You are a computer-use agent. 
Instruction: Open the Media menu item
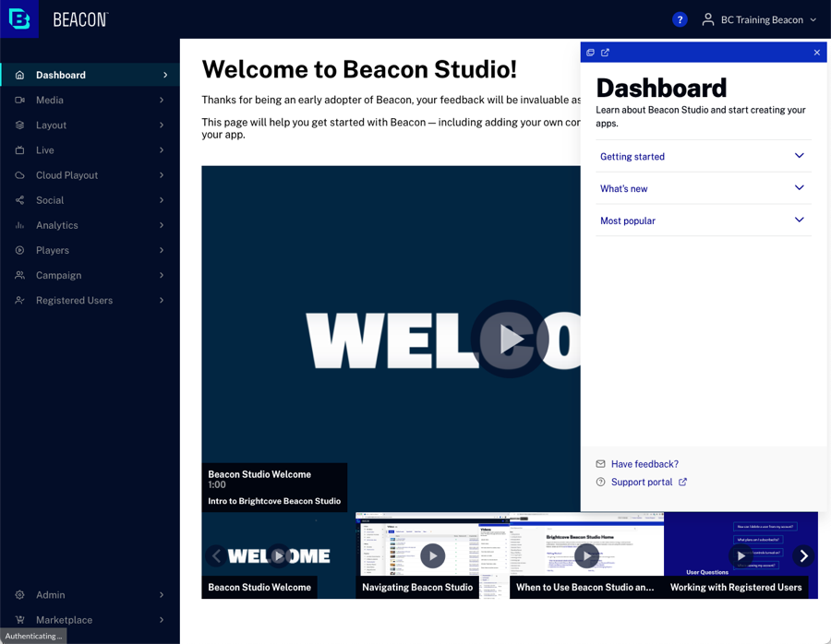[x=90, y=100]
